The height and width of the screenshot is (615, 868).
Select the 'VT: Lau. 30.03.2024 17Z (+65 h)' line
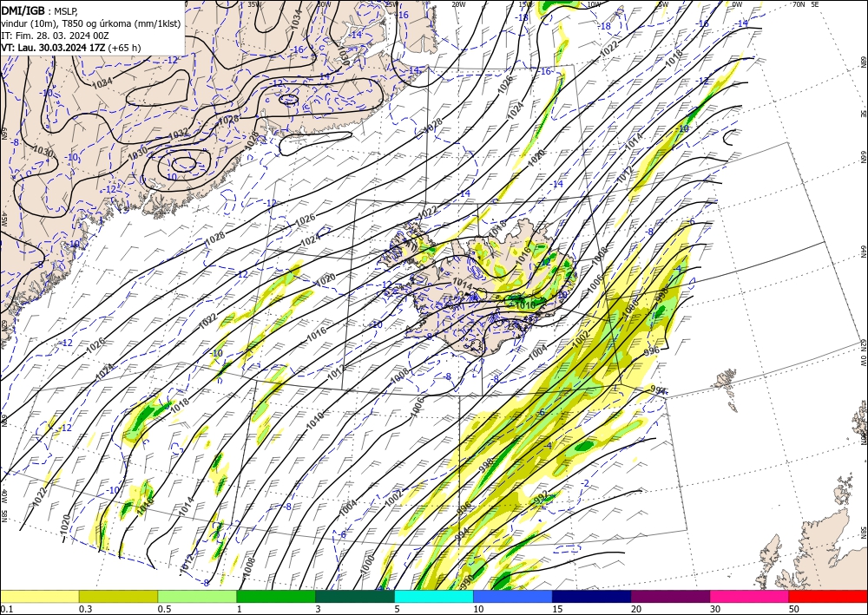71,48
